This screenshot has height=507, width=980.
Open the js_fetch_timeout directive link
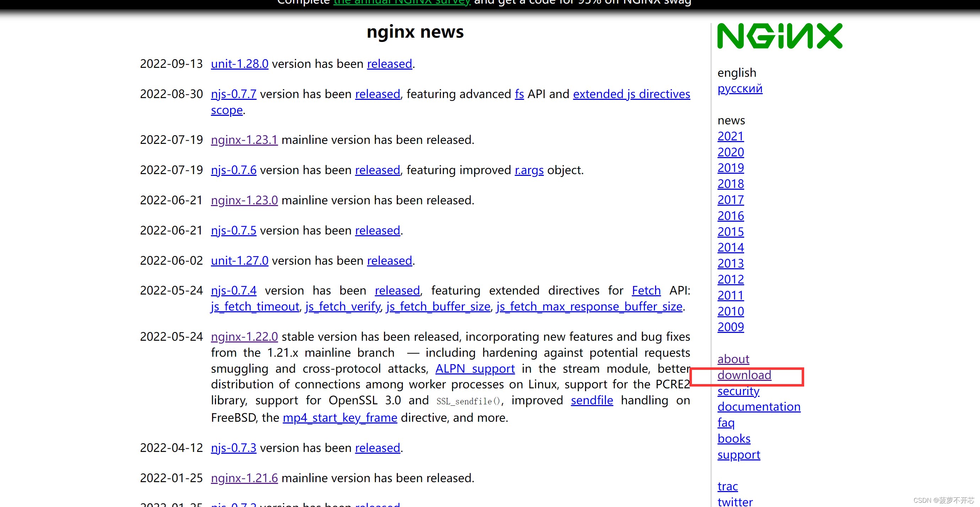255,306
